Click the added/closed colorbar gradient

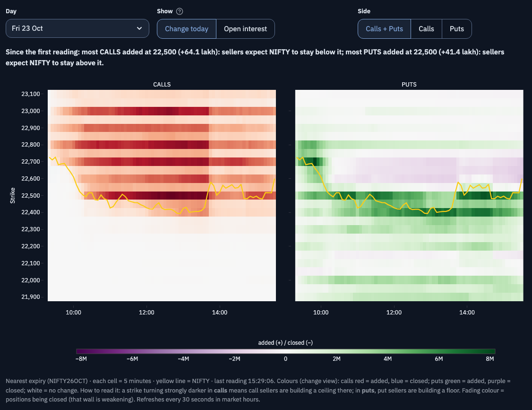tap(286, 351)
